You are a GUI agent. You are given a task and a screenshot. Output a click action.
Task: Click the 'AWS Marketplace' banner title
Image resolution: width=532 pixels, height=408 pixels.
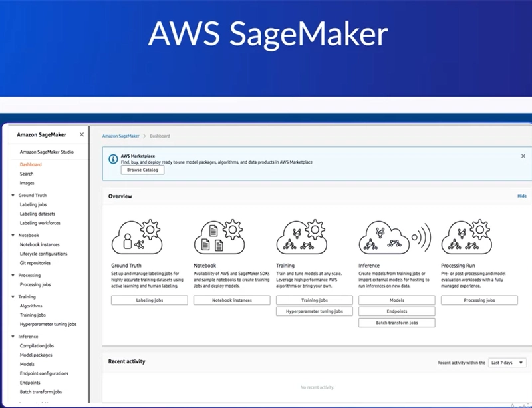138,156
